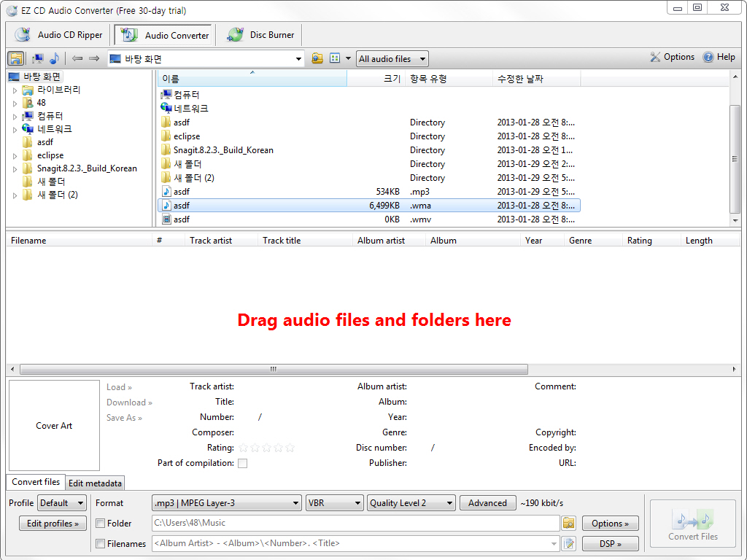Sort by the 크기 column header
The width and height of the screenshot is (747, 560).
pos(376,79)
